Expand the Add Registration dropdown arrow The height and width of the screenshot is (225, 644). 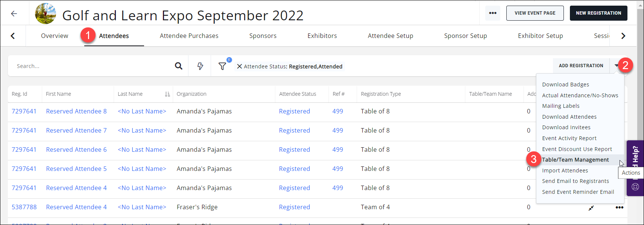pyautogui.click(x=617, y=66)
